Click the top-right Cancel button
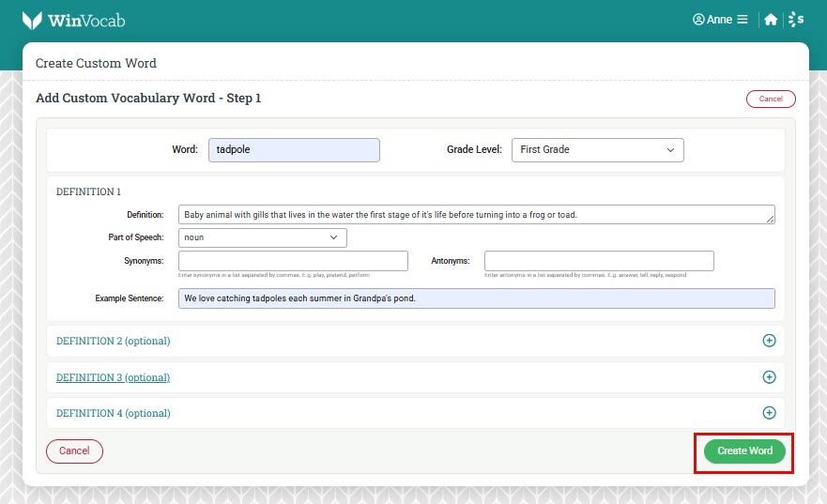 (x=771, y=99)
